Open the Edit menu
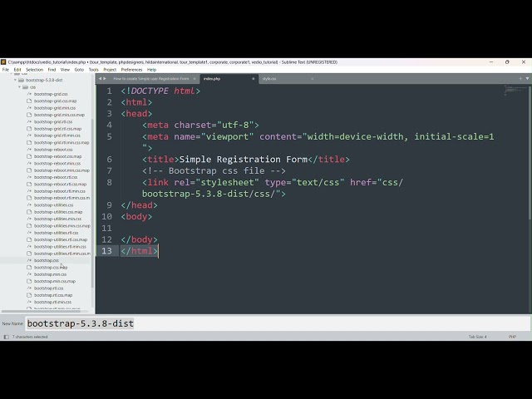 point(17,70)
